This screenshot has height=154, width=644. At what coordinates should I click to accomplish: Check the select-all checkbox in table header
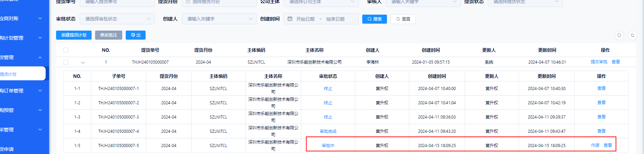(66, 50)
